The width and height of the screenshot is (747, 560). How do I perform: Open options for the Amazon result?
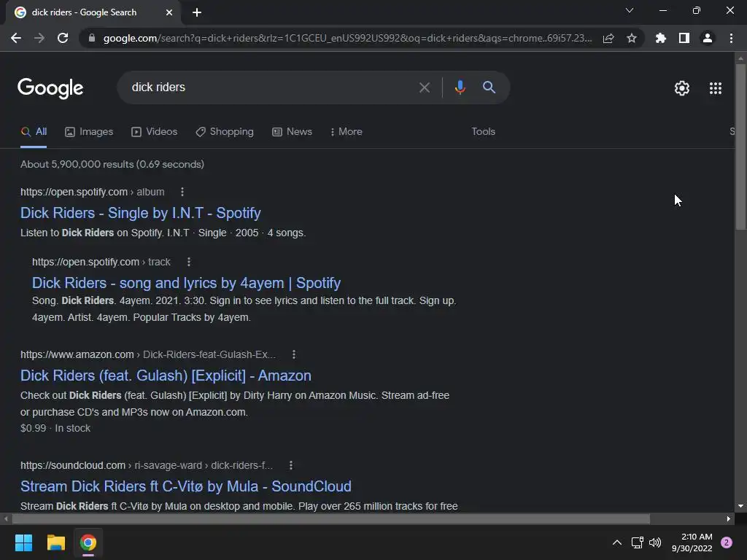click(293, 354)
